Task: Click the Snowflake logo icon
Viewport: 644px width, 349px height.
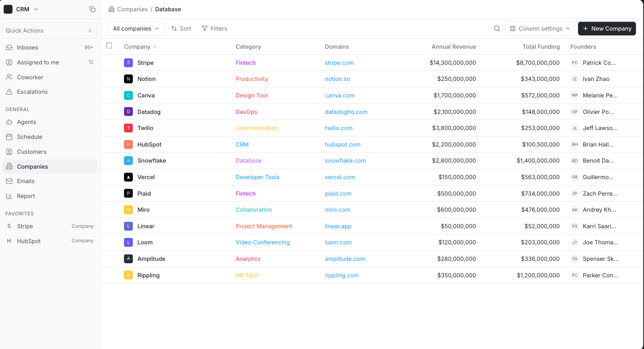Action: [128, 161]
